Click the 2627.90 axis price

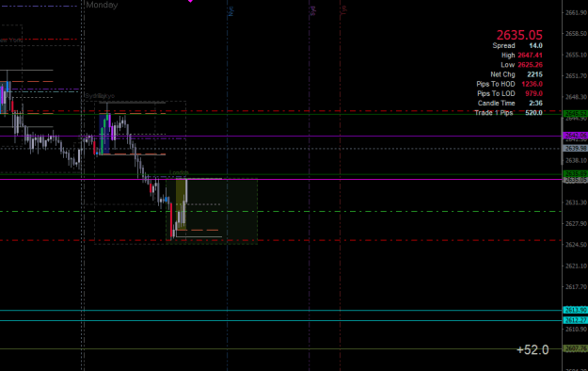point(576,223)
